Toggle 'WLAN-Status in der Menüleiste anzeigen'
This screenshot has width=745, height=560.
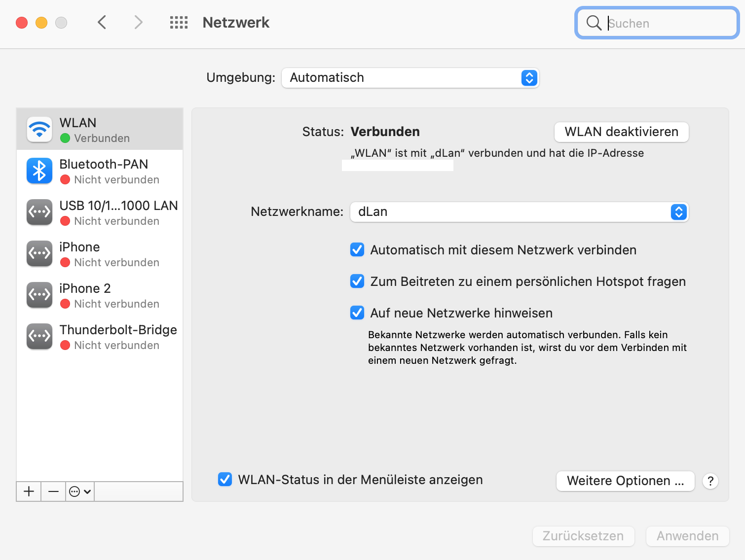point(225,480)
